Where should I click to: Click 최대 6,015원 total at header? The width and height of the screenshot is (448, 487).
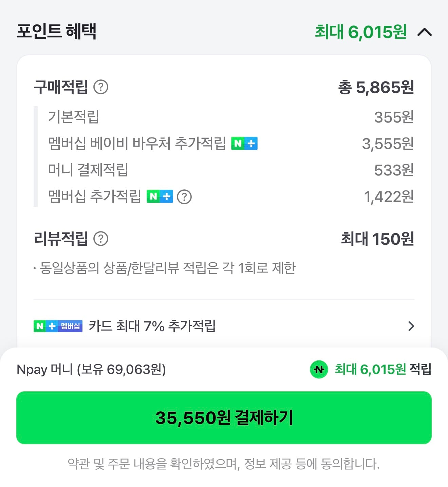[x=361, y=32]
